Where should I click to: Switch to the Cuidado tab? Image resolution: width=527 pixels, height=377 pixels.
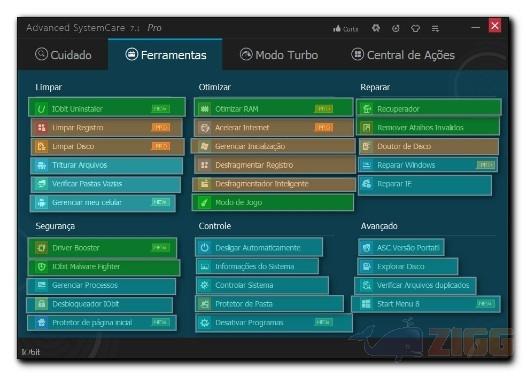63,54
